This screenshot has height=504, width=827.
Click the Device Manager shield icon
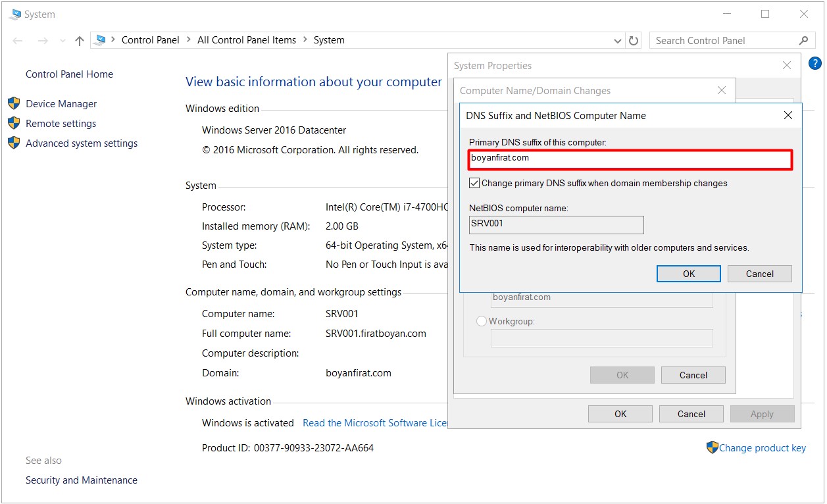(14, 103)
